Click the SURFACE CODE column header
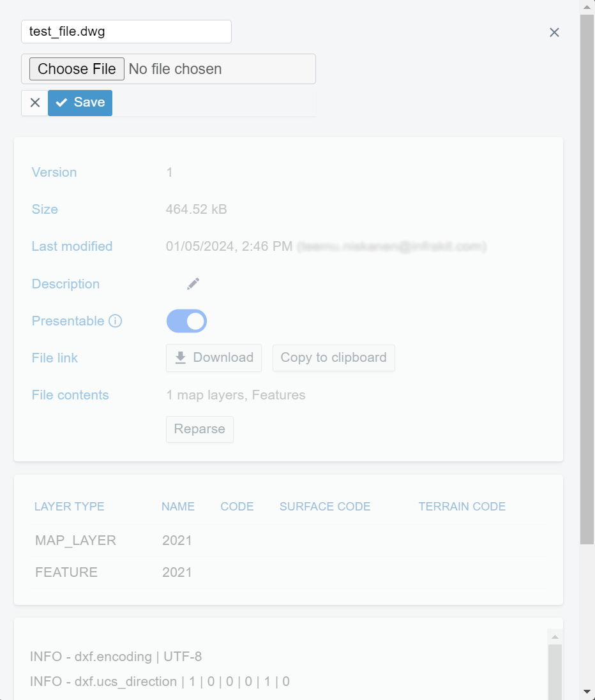Viewport: 595px width, 700px height. click(325, 507)
